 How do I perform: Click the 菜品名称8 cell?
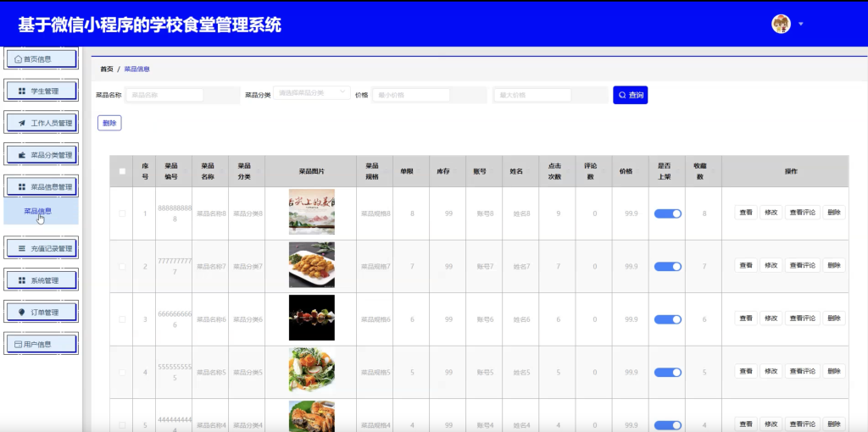click(211, 213)
